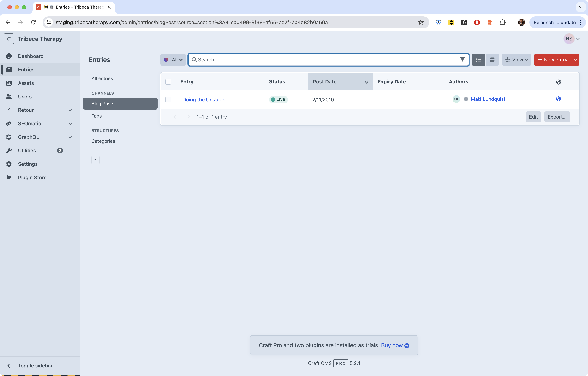The width and height of the screenshot is (588, 376).
Task: Click the search magnifier icon
Action: click(194, 60)
